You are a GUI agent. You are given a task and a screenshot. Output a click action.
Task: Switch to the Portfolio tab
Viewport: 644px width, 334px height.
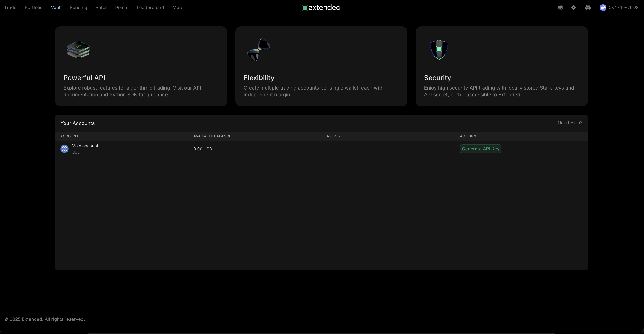[34, 8]
